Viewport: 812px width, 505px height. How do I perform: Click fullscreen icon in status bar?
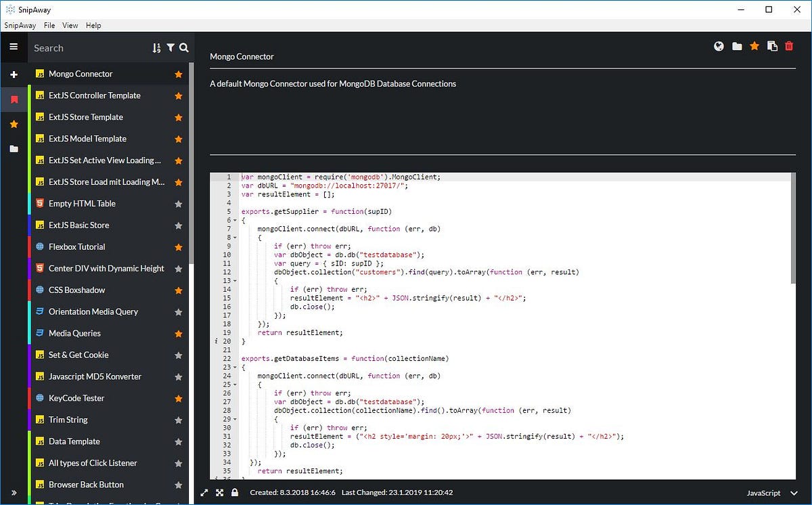pyautogui.click(x=220, y=493)
